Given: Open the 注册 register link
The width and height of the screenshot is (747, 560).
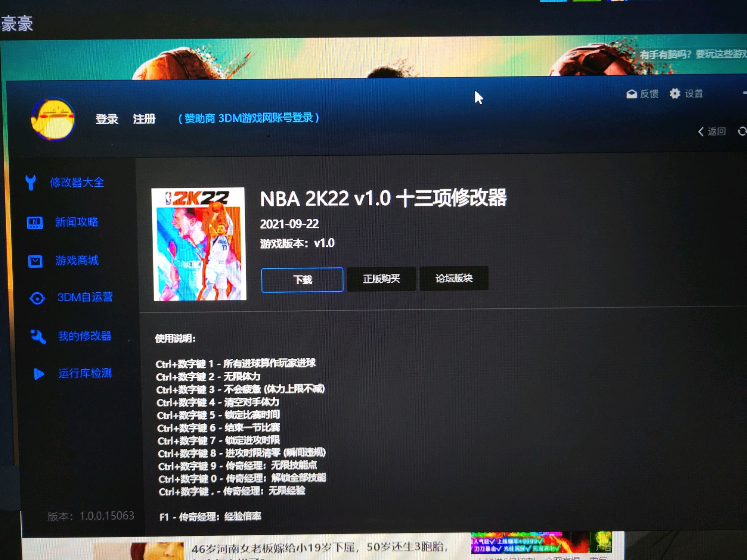Looking at the screenshot, I should tap(144, 119).
